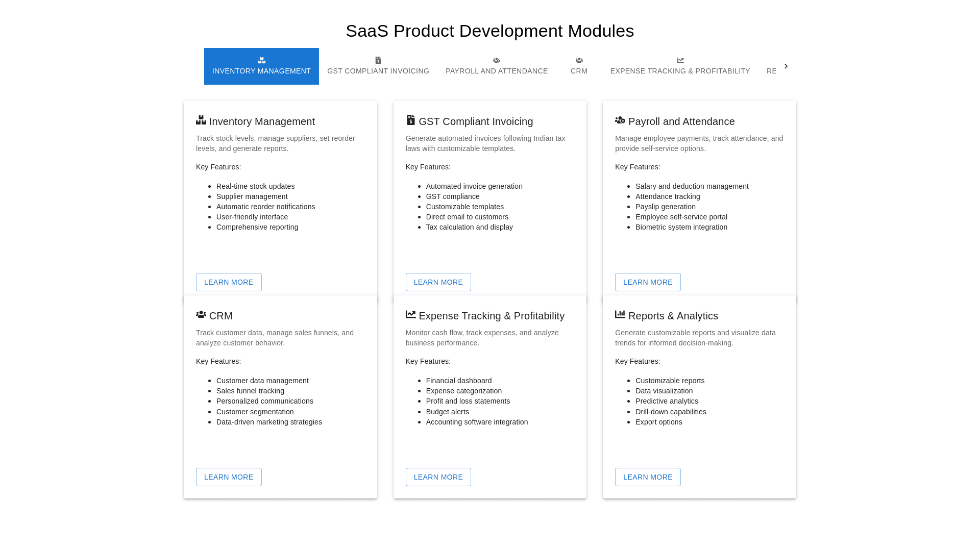Click Learn More on GST Compliant Invoicing card
This screenshot has width=980, height=551.
coord(438,282)
